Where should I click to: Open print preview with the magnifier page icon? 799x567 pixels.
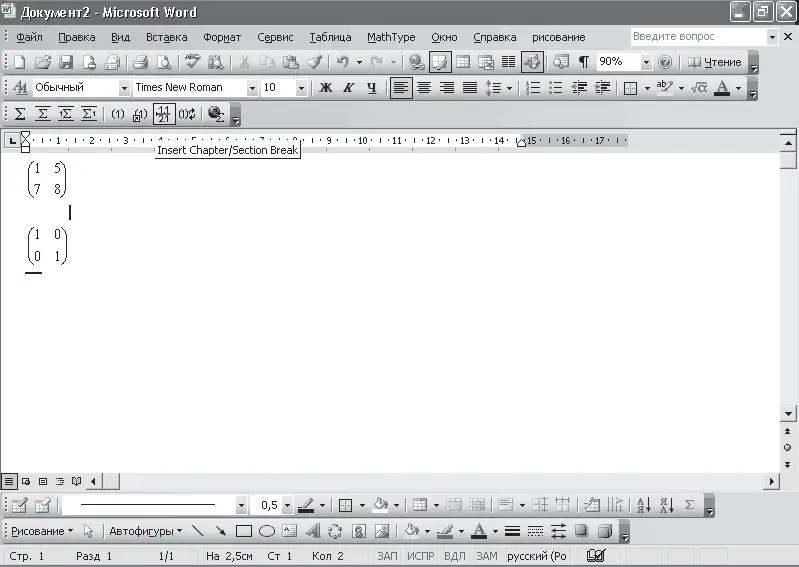(164, 62)
